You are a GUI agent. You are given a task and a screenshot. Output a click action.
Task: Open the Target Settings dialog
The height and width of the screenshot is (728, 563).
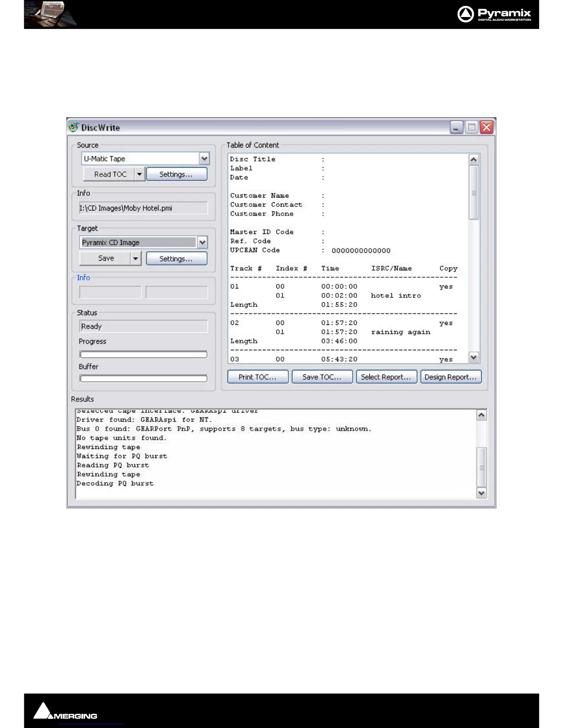(x=176, y=258)
